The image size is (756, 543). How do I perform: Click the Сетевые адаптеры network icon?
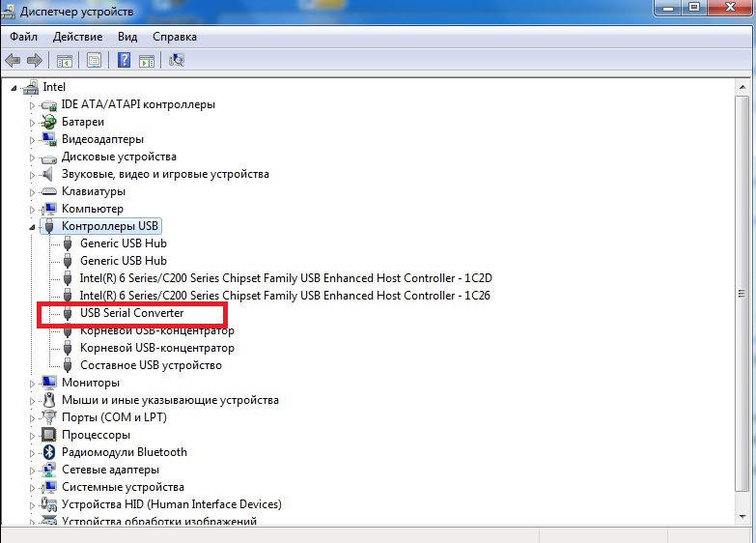coord(48,470)
